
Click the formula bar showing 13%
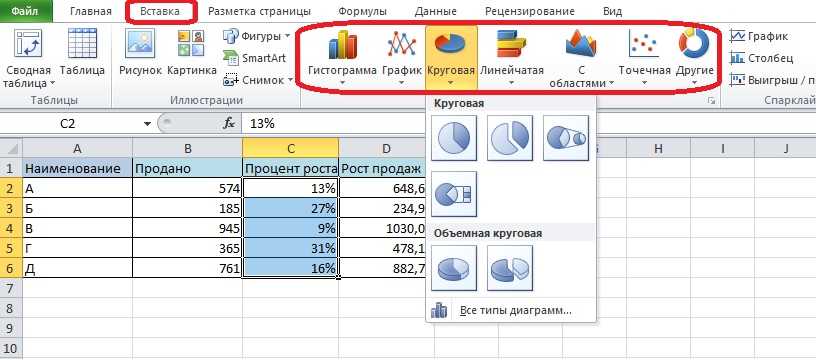click(529, 123)
